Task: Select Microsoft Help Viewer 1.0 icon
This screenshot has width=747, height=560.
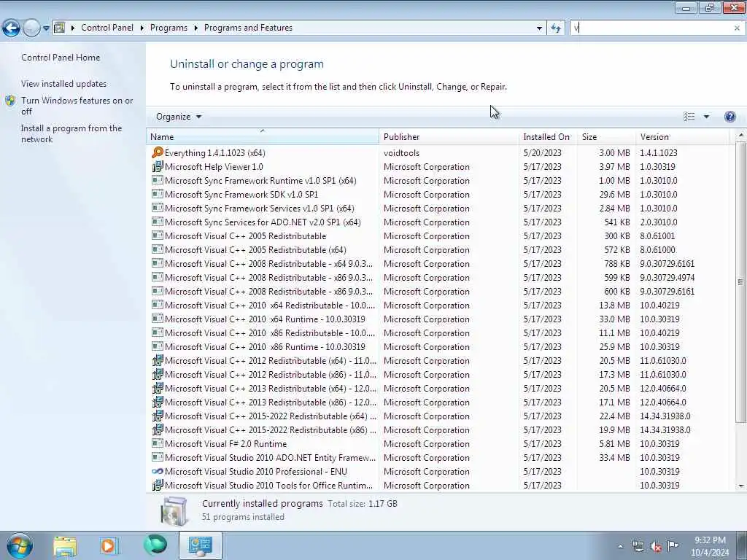Action: click(158, 166)
